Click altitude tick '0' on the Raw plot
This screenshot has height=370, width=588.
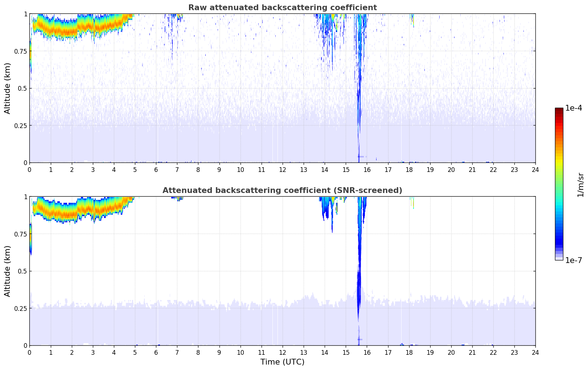[25, 163]
